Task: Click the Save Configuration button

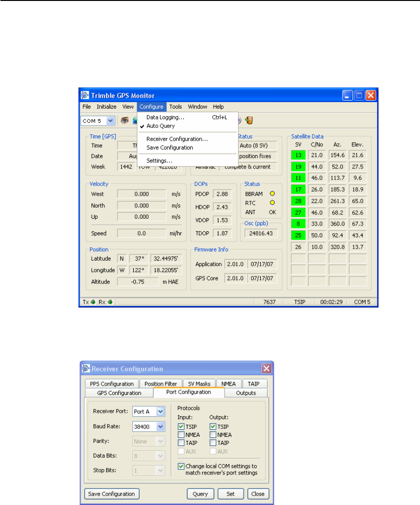Action: 112,494
